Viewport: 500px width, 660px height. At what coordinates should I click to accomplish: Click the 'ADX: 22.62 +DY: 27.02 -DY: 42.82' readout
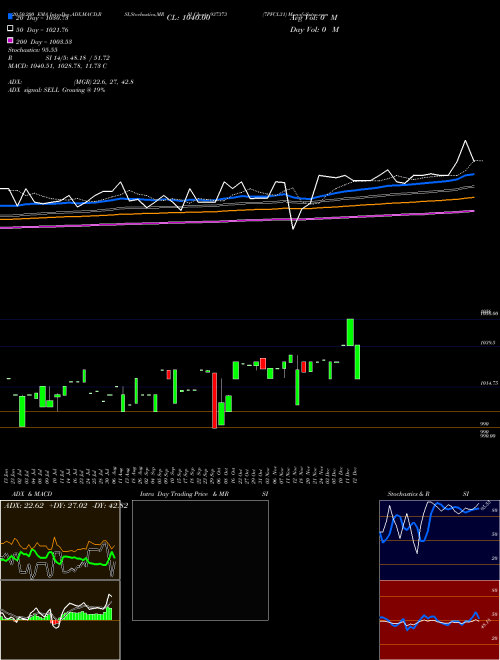[65, 506]
